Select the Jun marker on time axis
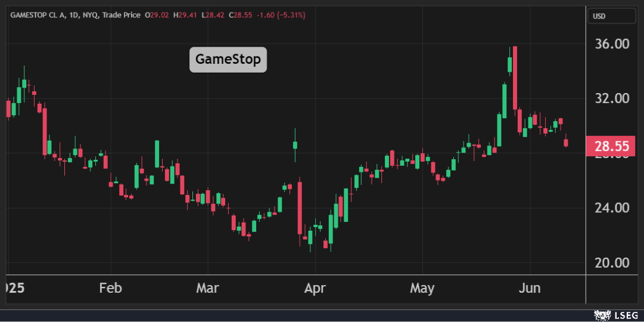 click(530, 289)
